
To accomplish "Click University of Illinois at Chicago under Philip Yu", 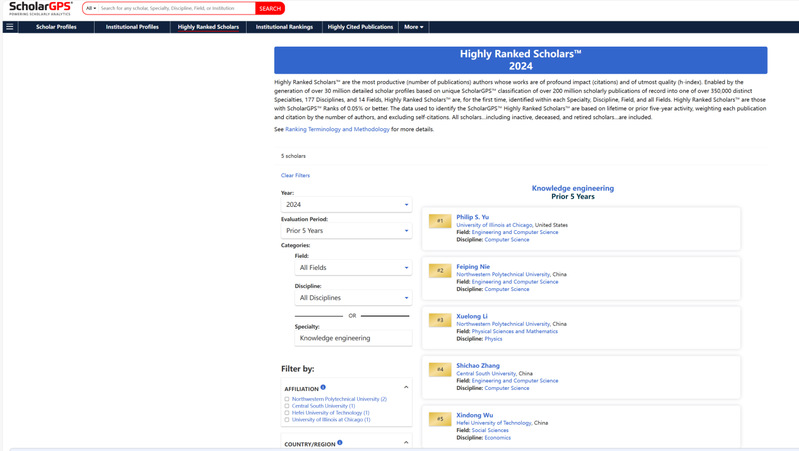I will (494, 225).
